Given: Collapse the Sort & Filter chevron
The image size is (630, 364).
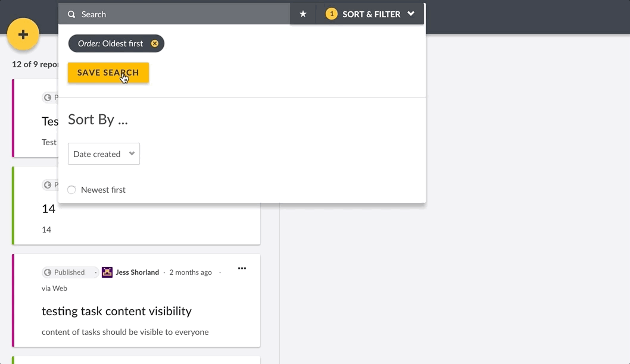Looking at the screenshot, I should pos(411,14).
